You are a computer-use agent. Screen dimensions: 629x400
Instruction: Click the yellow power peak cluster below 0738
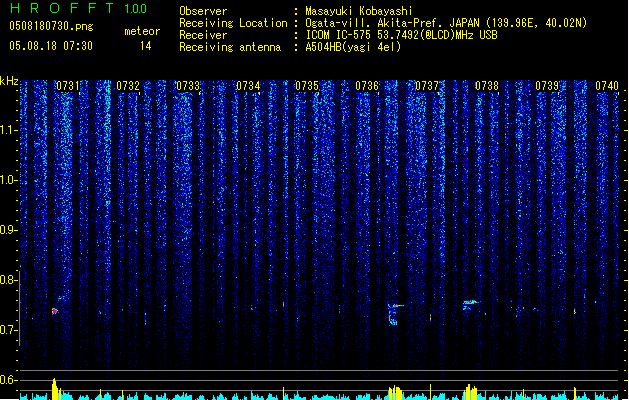click(x=470, y=392)
